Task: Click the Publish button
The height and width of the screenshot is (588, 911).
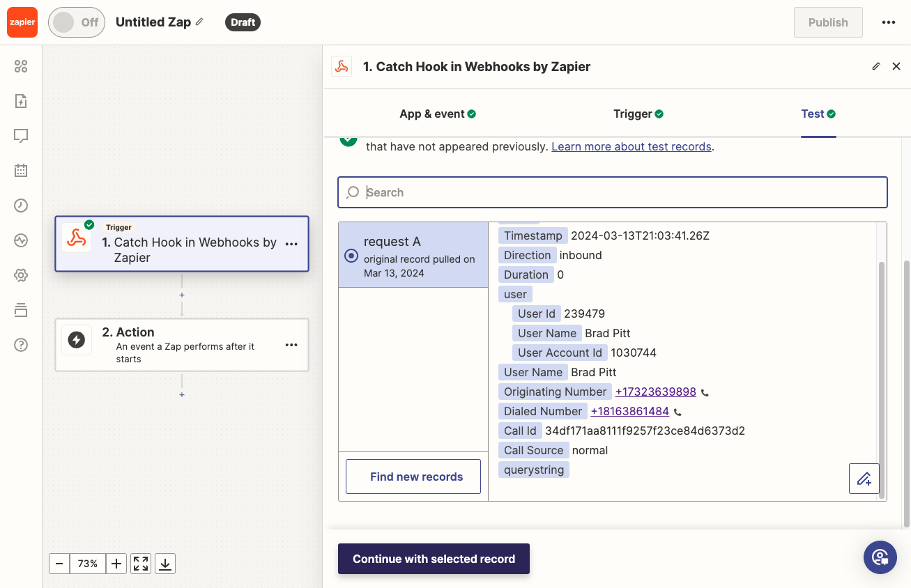Action: coord(828,22)
